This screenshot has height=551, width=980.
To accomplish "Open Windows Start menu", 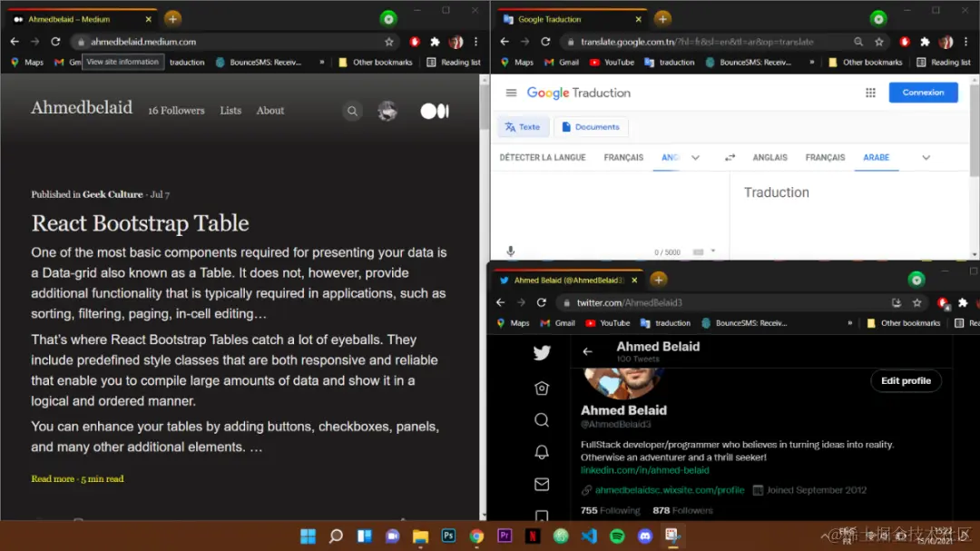I will pyautogui.click(x=309, y=536).
